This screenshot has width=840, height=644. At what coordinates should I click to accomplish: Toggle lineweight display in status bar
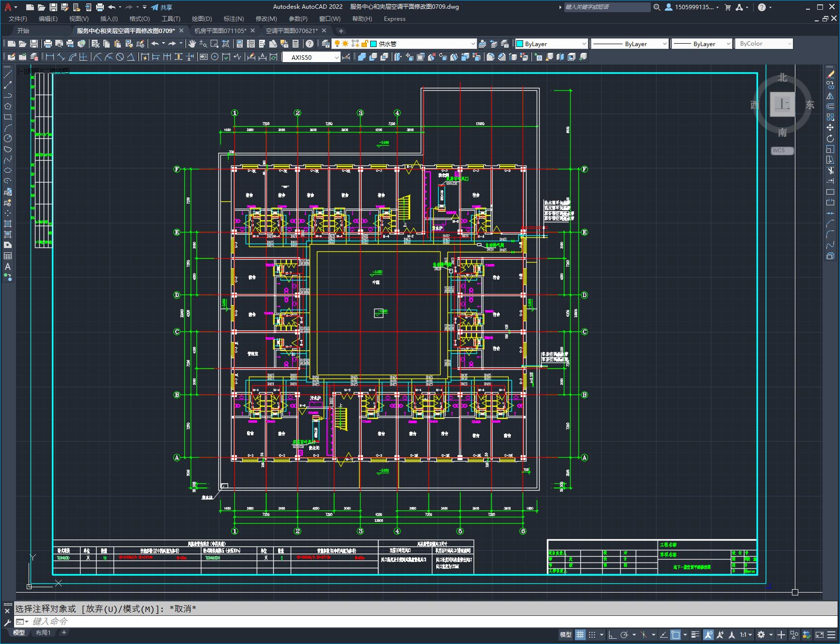coord(695,634)
